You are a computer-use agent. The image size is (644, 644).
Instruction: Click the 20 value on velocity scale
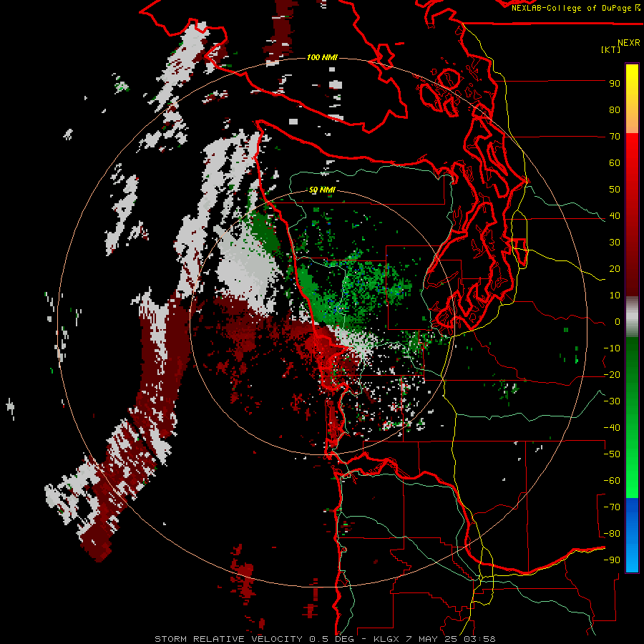[615, 269]
